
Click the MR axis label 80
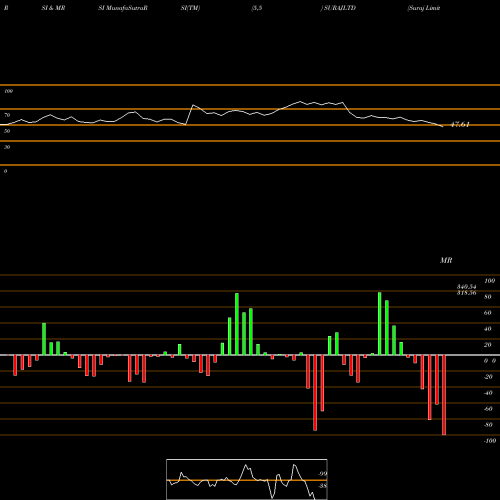click(x=488, y=297)
